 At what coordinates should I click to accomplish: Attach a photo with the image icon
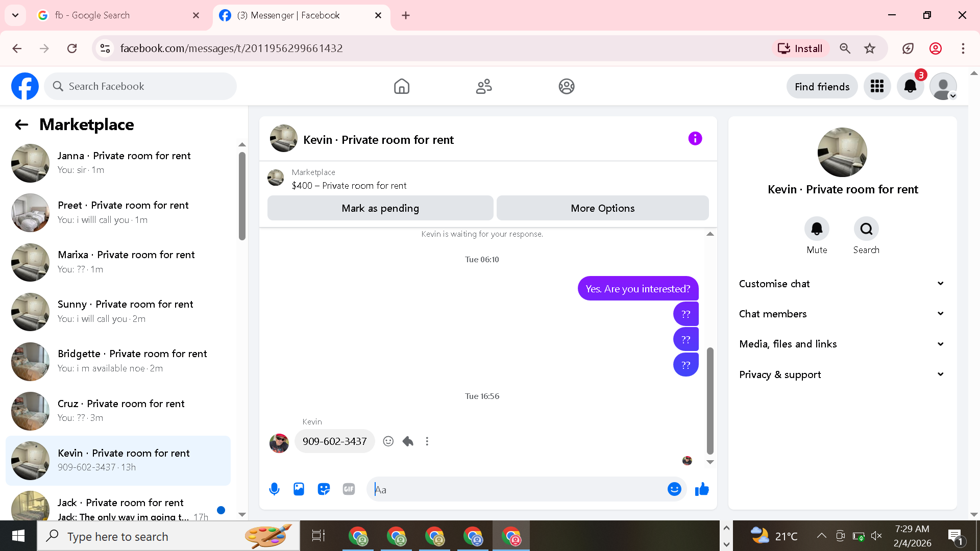pos(299,489)
